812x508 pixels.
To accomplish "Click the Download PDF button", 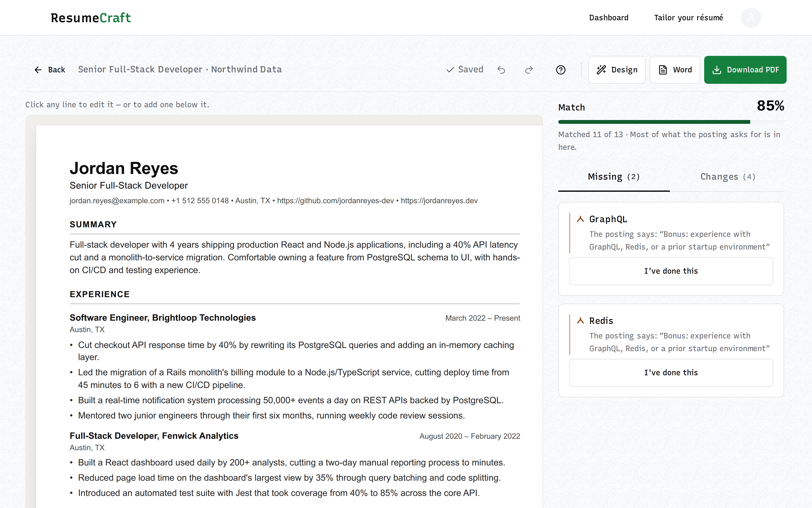I will (x=745, y=70).
